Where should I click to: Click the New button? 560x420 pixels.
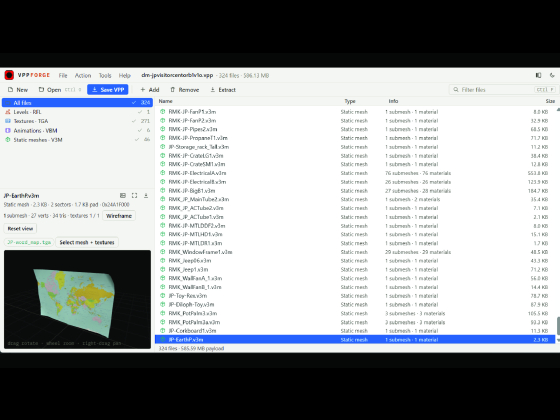[x=18, y=90]
